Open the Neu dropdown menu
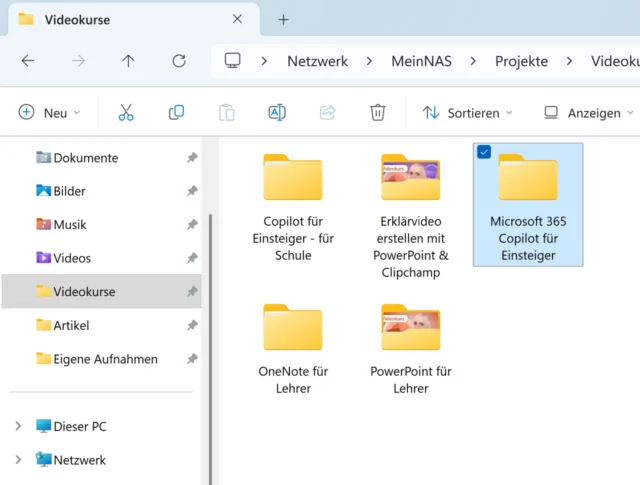The height and width of the screenshot is (485, 640). [x=49, y=113]
